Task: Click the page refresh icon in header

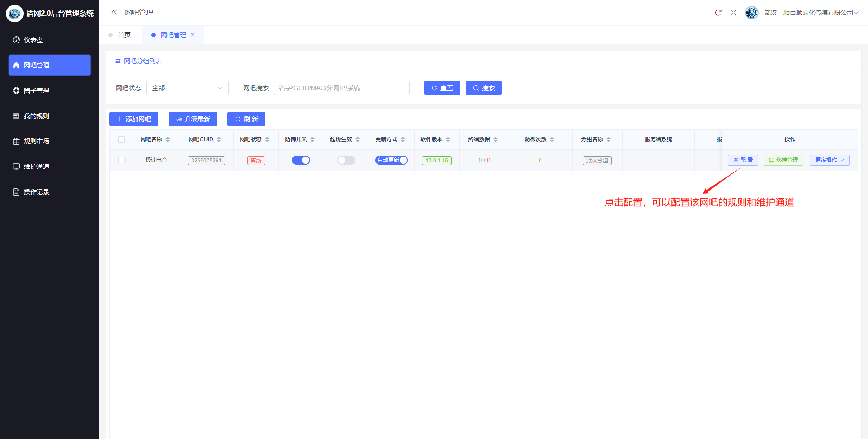Action: pos(718,13)
